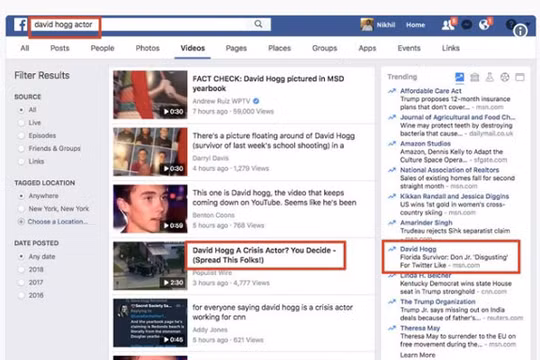
Task: Switch to the Photos tab
Action: coord(147,48)
